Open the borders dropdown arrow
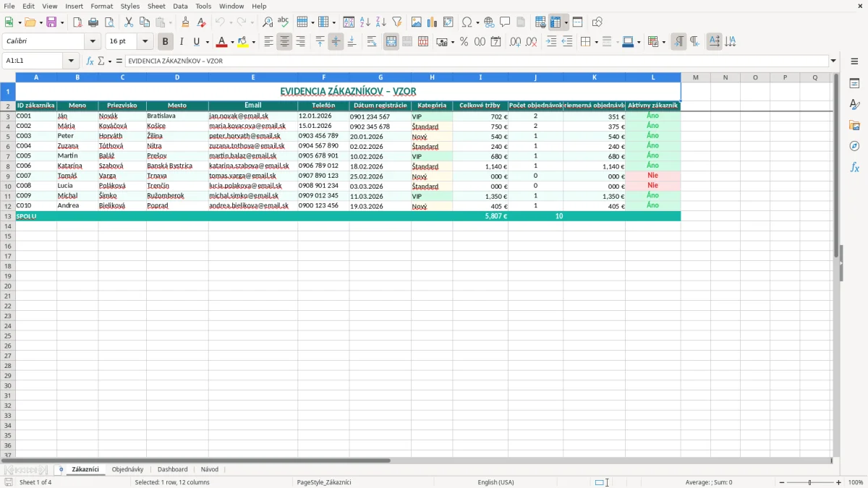Screen dimensions: 868x488 [596, 42]
